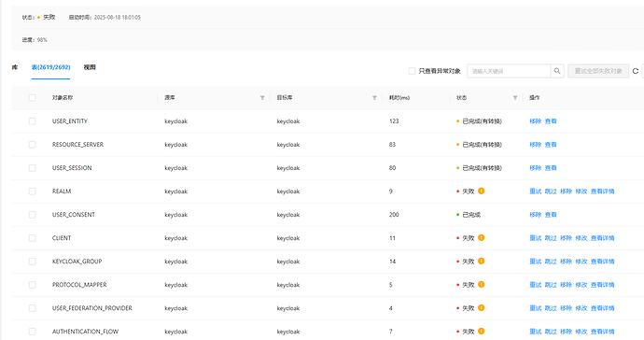Open the source database column filter
The height and width of the screenshot is (340, 644).
(262, 98)
